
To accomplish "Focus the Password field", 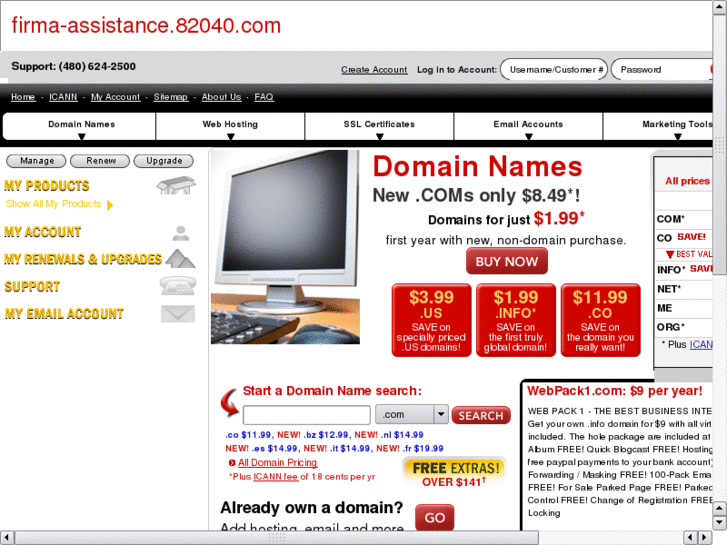I will pyautogui.click(x=662, y=70).
